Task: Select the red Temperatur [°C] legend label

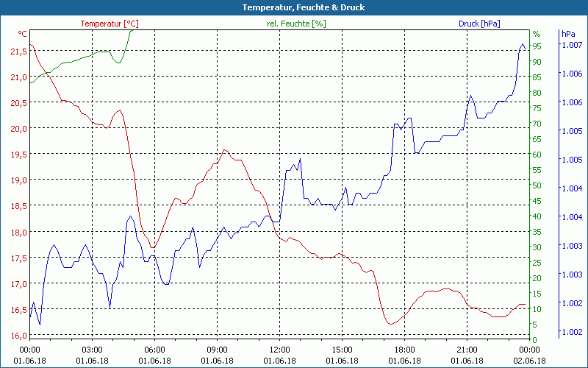Action: tap(109, 24)
